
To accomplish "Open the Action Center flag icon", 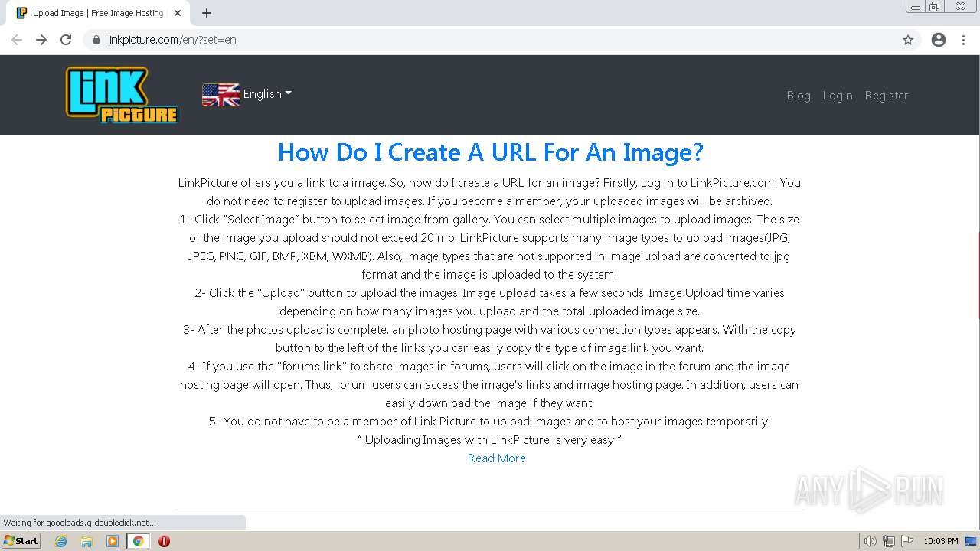I will pyautogui.click(x=907, y=541).
